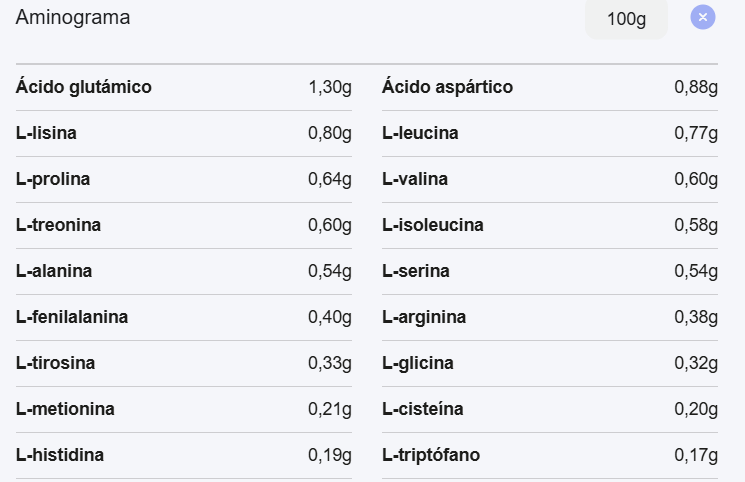This screenshot has height=482, width=745.
Task: Select the L-serina entry
Action: (550, 271)
